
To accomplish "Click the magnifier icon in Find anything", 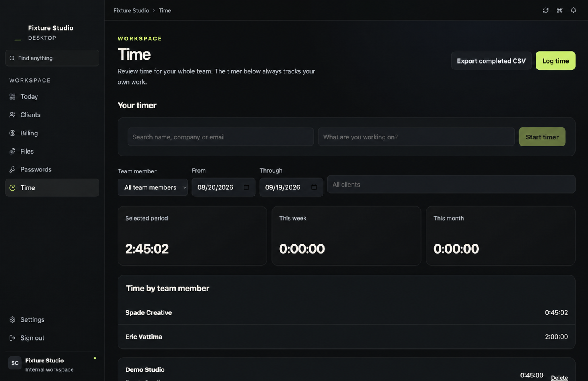I will 12,58.
